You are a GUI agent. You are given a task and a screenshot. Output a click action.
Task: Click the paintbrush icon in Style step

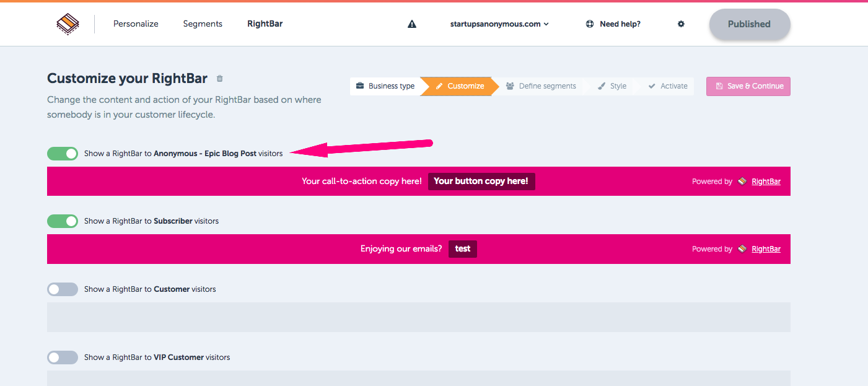pyautogui.click(x=602, y=86)
